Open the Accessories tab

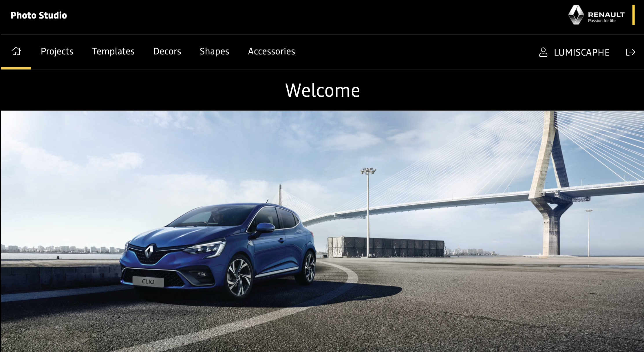coord(271,51)
